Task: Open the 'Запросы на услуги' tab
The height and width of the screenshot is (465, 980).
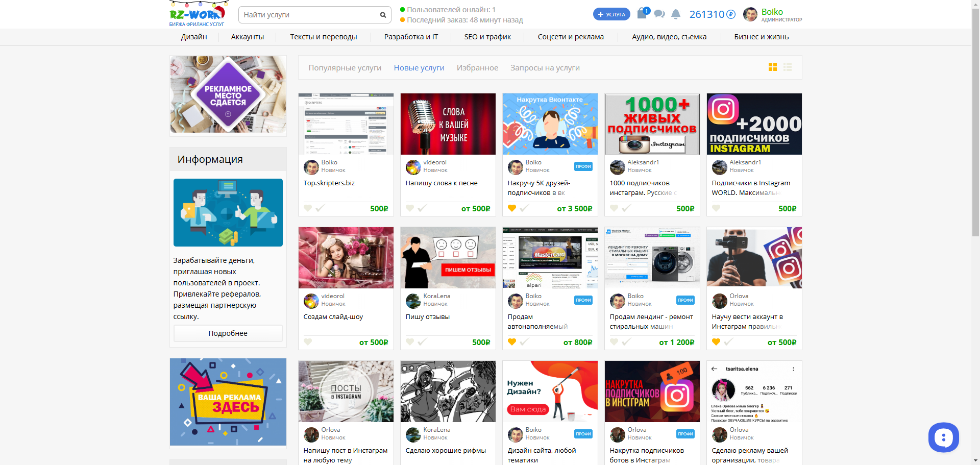Action: click(545, 68)
